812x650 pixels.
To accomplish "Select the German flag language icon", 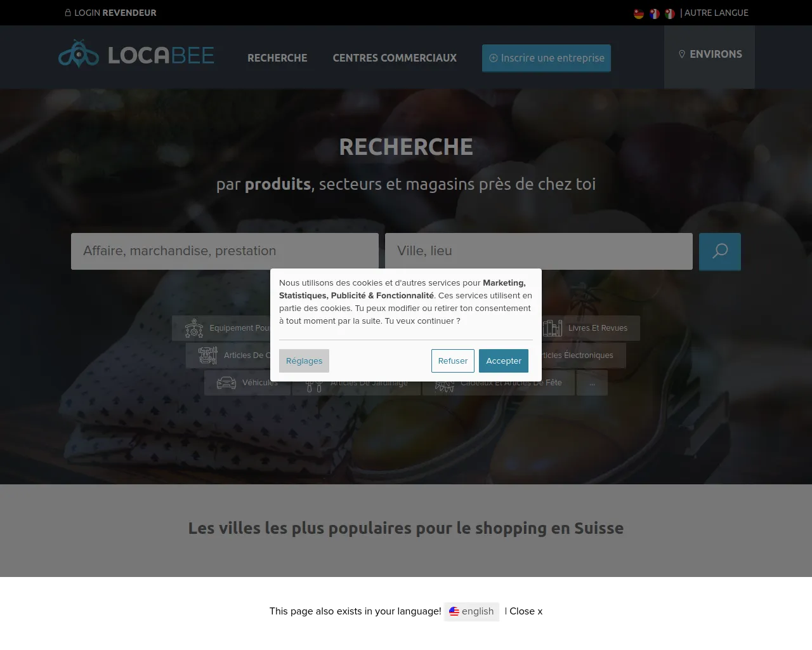I will 639,13.
